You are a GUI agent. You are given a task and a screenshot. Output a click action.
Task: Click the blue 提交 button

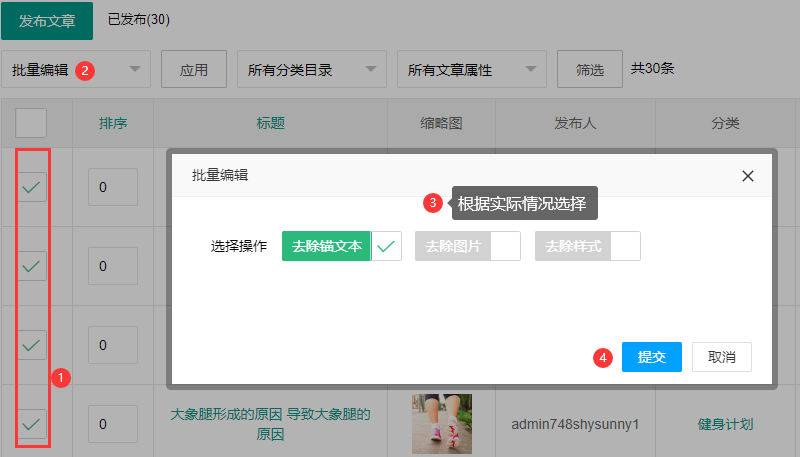[x=651, y=357]
